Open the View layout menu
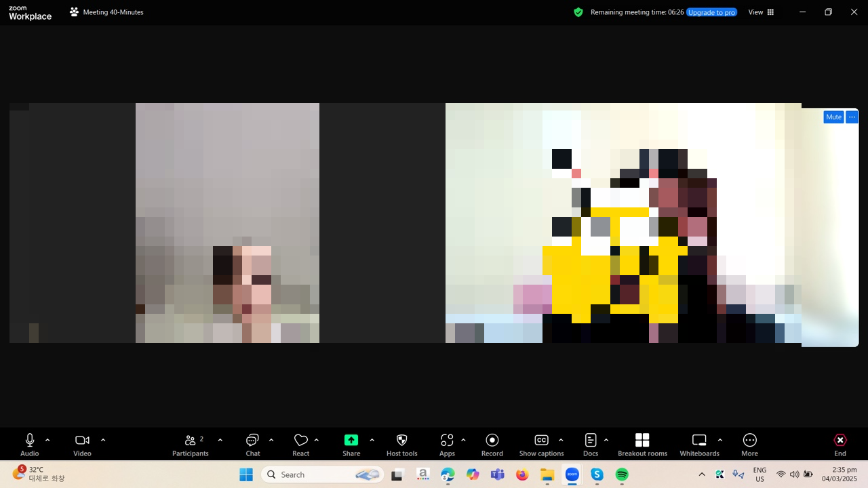 pos(761,12)
